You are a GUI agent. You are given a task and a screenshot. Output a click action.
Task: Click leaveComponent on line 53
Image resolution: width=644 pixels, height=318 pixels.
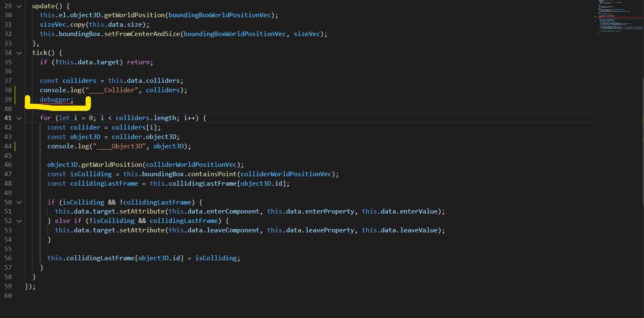click(233, 230)
